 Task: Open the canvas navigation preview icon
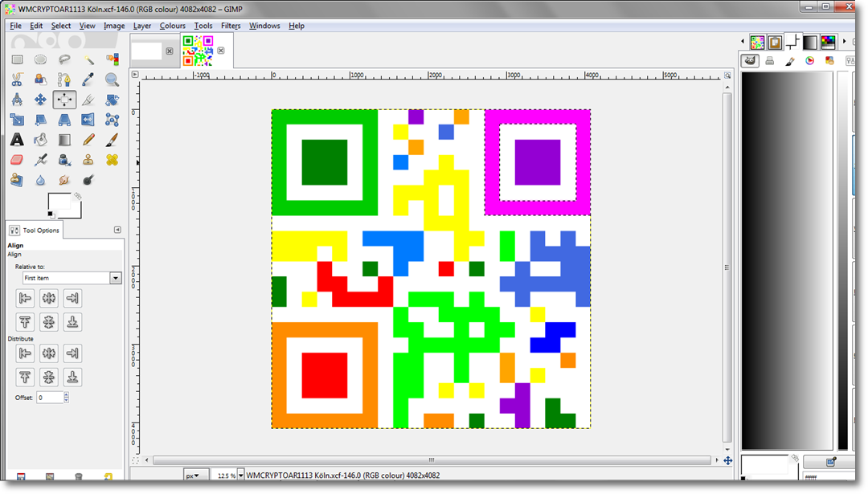coord(728,460)
